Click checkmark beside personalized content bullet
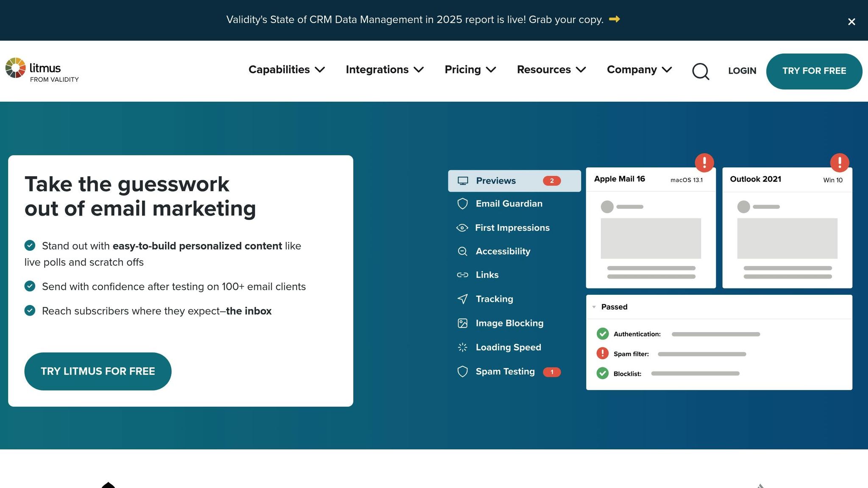This screenshot has height=488, width=868. (30, 245)
